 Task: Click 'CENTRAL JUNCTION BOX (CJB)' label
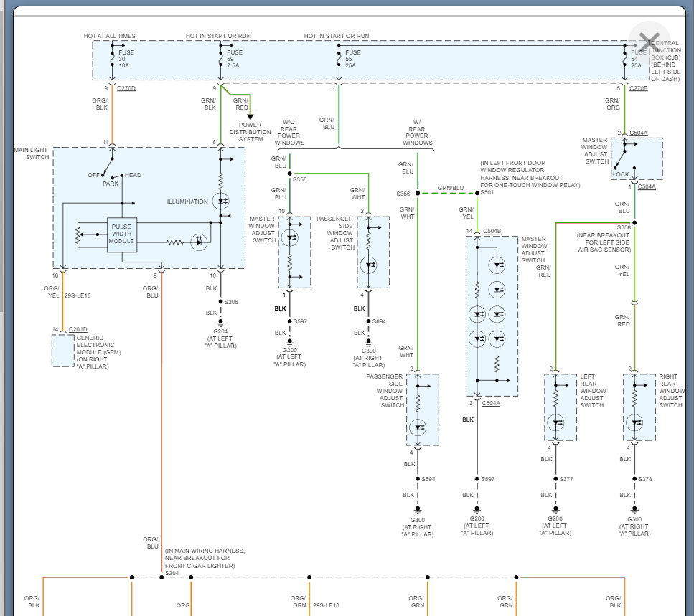666,50
